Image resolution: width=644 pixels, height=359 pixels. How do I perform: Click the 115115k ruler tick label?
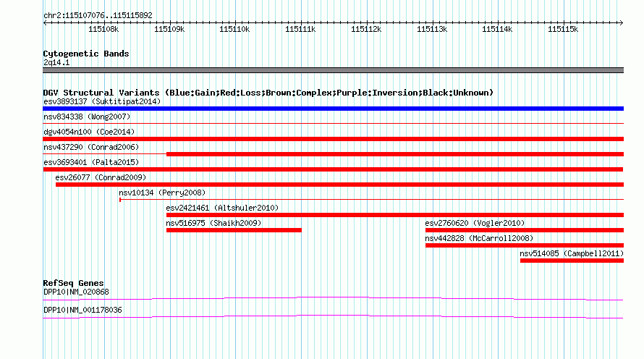pos(563,29)
